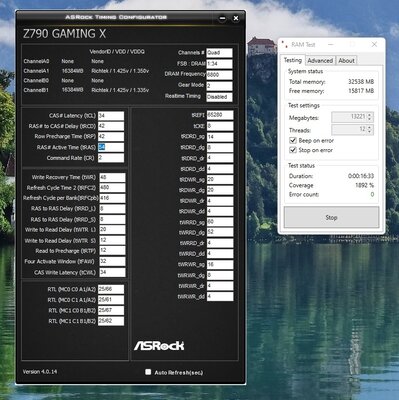Click the tRDWR_dg value field

tap(220, 190)
